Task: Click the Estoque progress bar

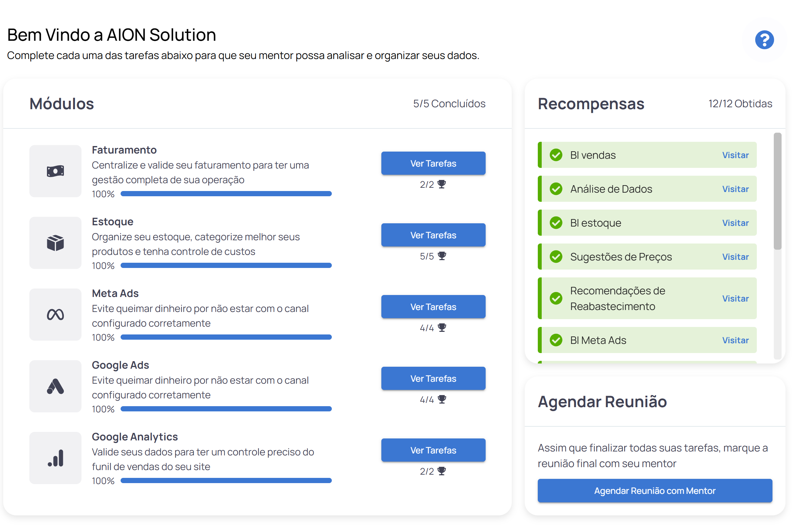Action: click(226, 265)
